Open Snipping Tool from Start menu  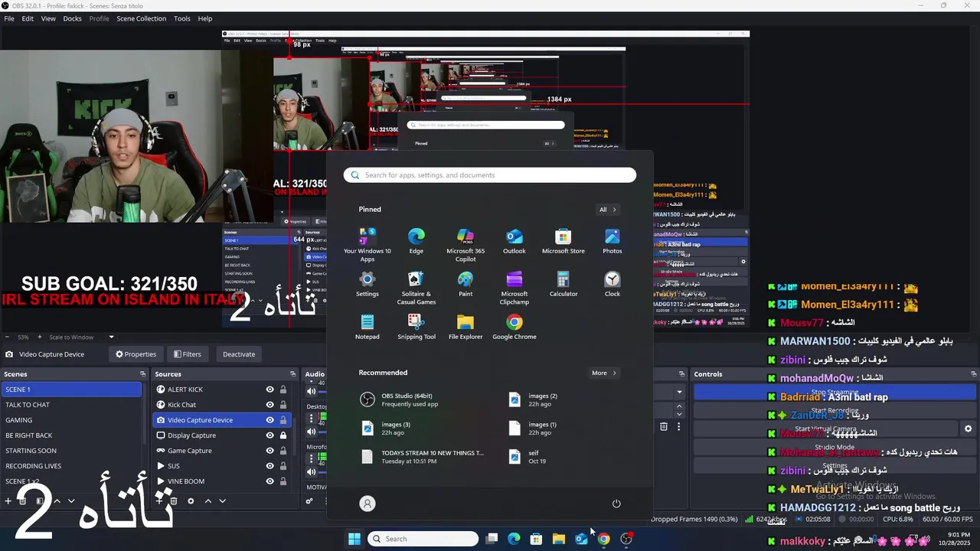416,326
